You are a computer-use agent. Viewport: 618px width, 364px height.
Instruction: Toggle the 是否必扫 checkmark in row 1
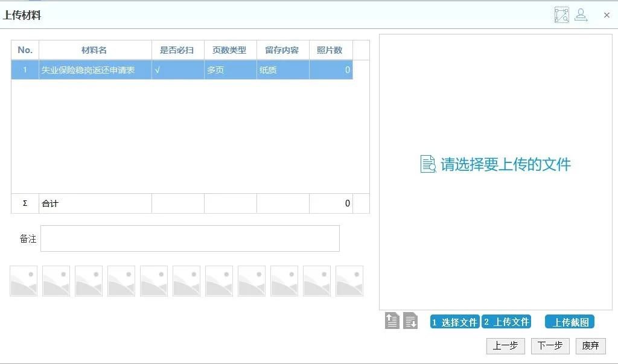[158, 70]
